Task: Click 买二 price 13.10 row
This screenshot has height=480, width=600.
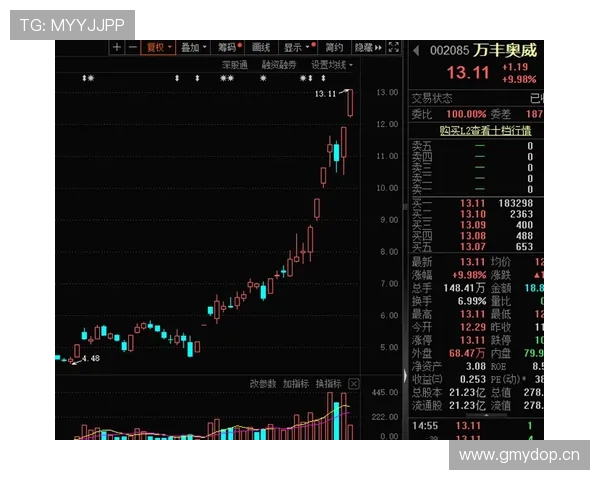Action: pyautogui.click(x=473, y=214)
